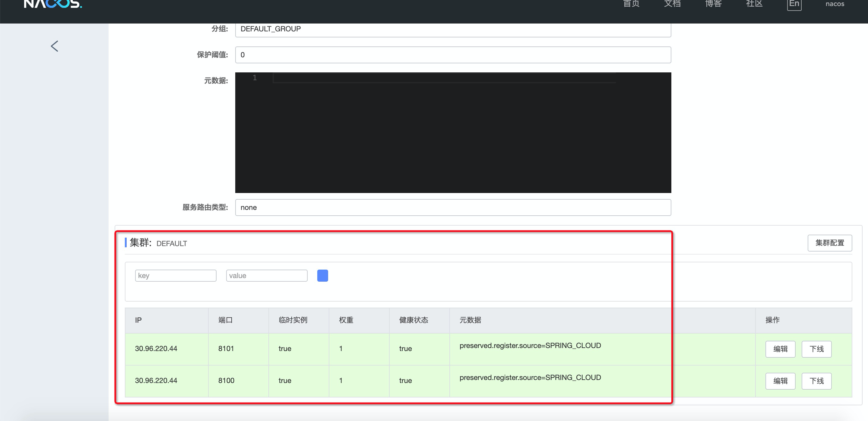The image size is (868, 421).
Task: Take the port 8101 instance offline
Action: [x=816, y=349]
